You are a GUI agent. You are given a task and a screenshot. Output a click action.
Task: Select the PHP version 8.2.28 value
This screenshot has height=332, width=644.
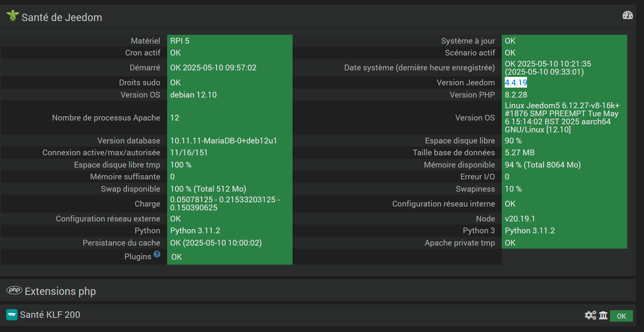(516, 95)
